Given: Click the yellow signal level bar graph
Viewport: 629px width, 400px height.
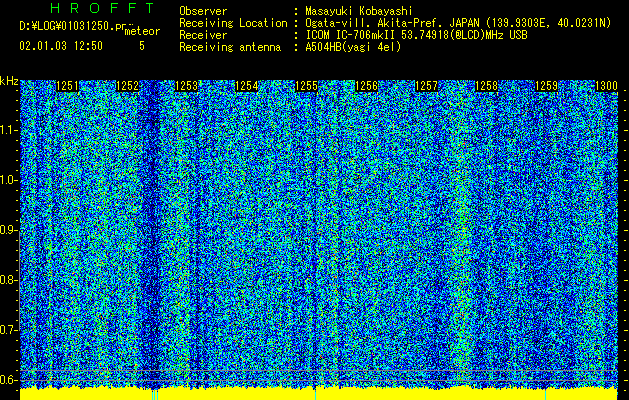Looking at the screenshot, I should (319, 394).
